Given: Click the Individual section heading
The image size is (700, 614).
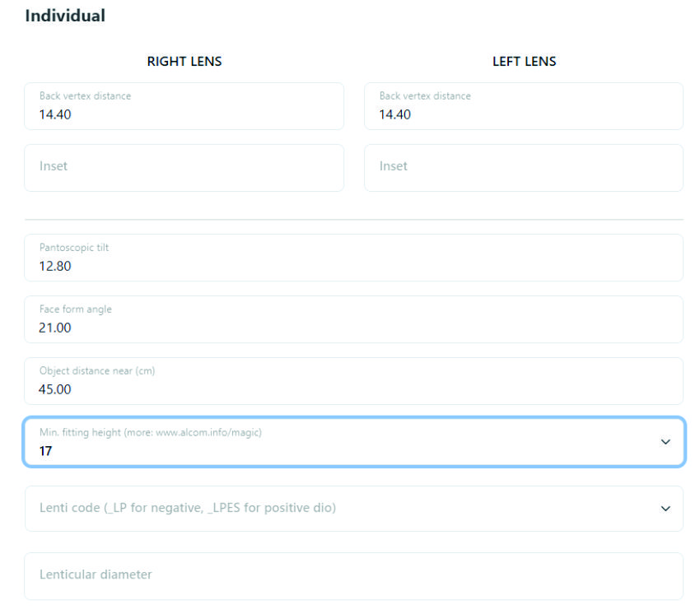Looking at the screenshot, I should [x=65, y=16].
